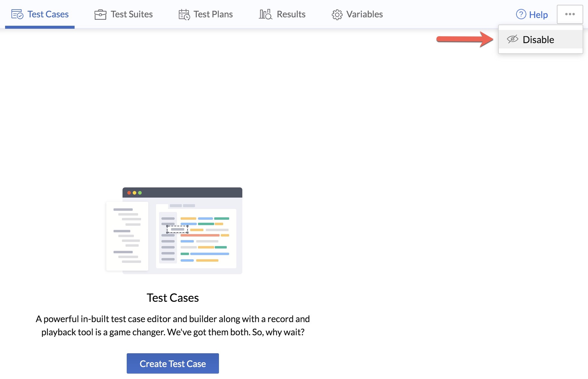
Task: Click the crossed-out eye Disable icon
Action: [x=512, y=39]
